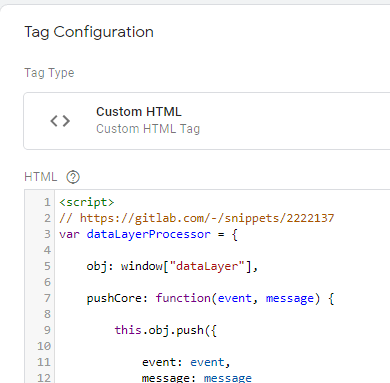Click the 'event: event,' code line
The height and width of the screenshot is (383, 390).
(186, 362)
